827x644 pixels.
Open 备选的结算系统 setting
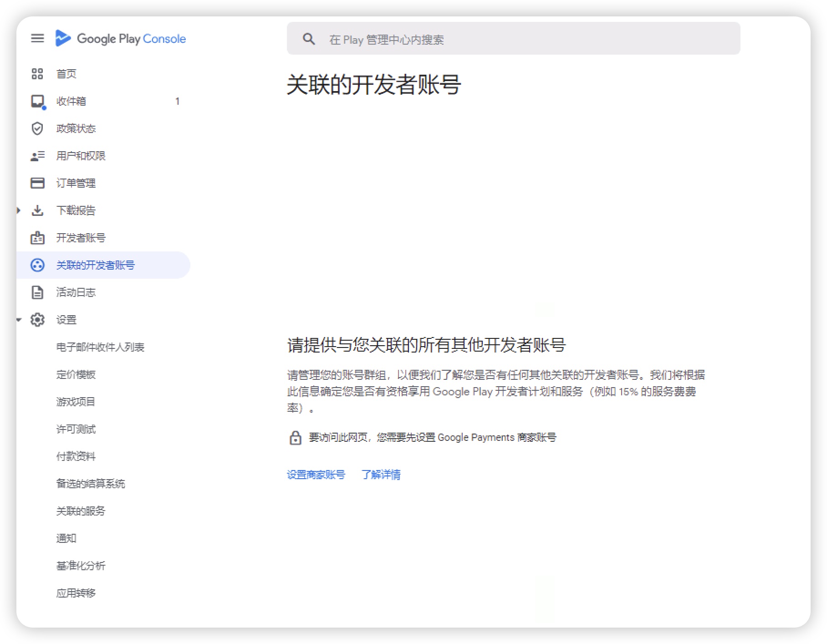coord(91,484)
